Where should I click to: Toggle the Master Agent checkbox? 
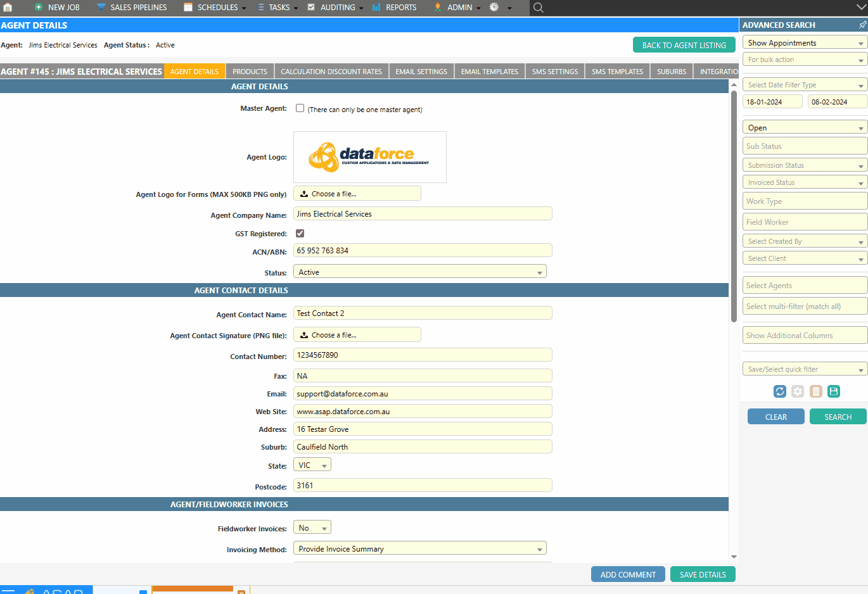point(300,108)
